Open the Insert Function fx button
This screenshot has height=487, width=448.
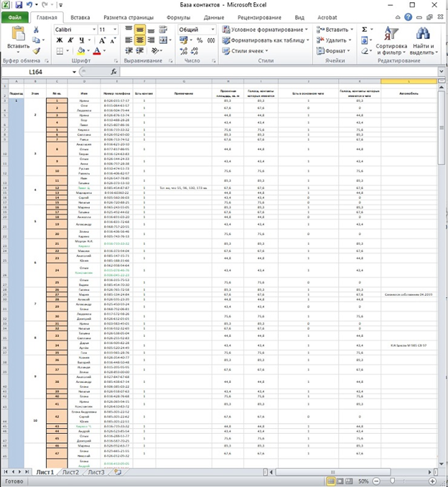[113, 72]
